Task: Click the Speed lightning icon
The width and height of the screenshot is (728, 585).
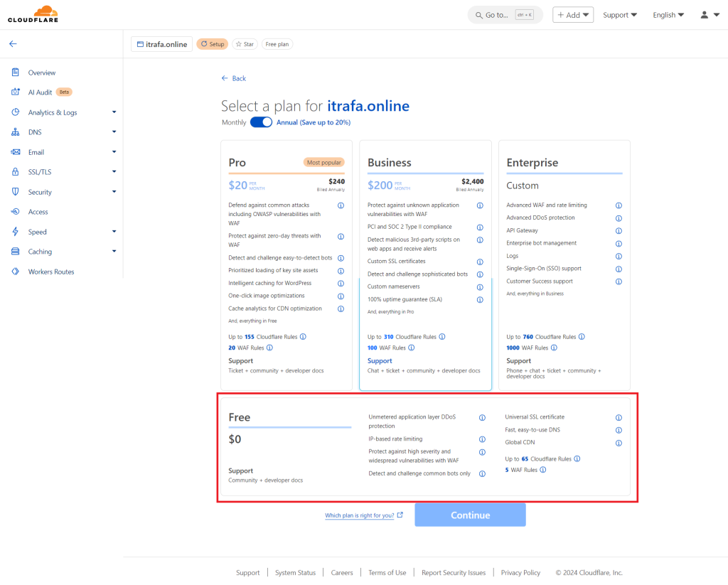Action: coord(16,232)
